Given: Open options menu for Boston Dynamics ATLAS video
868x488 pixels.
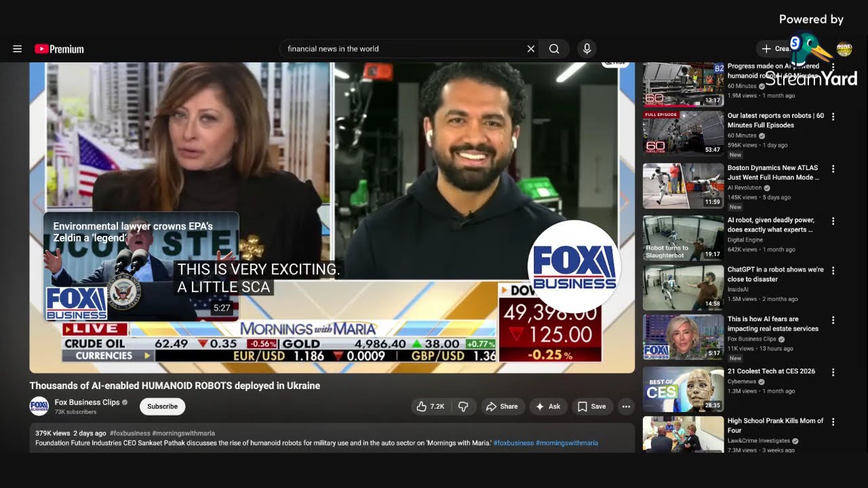Looking at the screenshot, I should coord(833,169).
